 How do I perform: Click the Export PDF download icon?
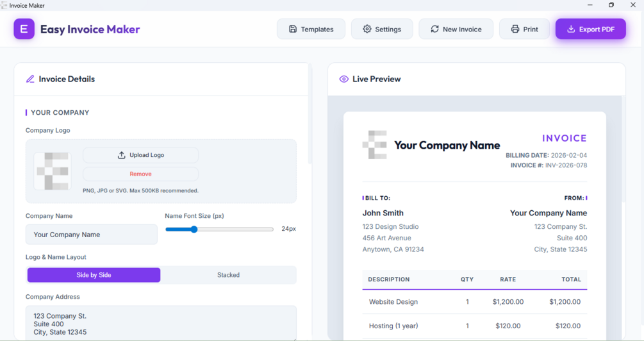pos(571,29)
